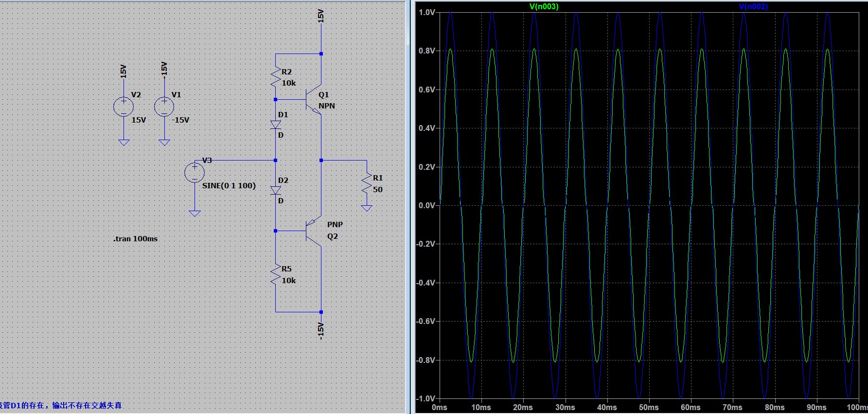The image size is (868, 414).
Task: Click the NPN label of Q1
Action: point(327,106)
